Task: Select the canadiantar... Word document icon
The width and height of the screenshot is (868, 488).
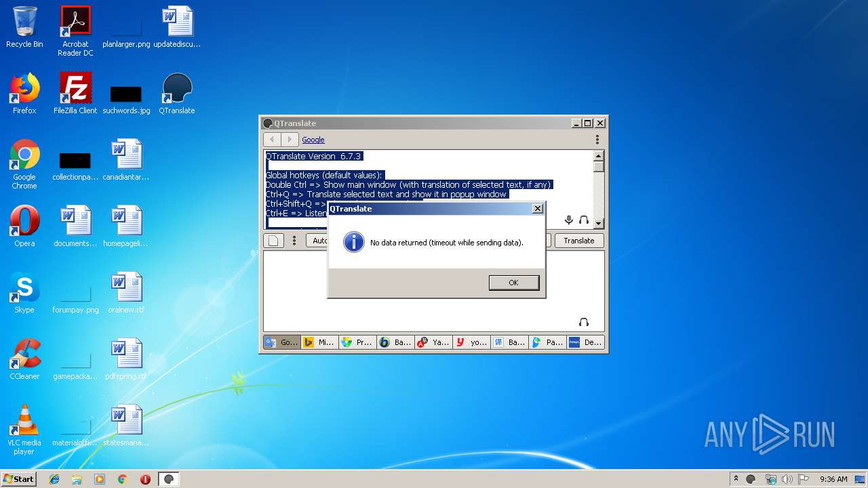Action: tap(126, 160)
